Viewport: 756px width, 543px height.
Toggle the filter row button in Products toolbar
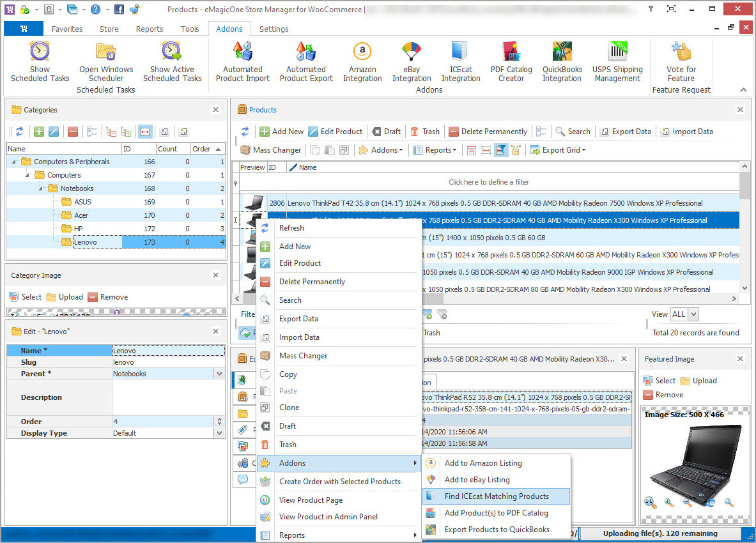(x=501, y=150)
